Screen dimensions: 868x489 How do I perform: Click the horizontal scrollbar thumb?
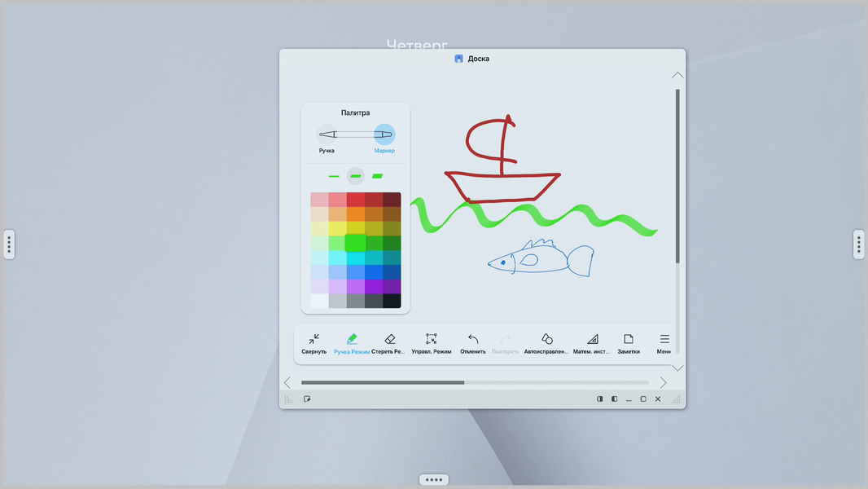[383, 383]
